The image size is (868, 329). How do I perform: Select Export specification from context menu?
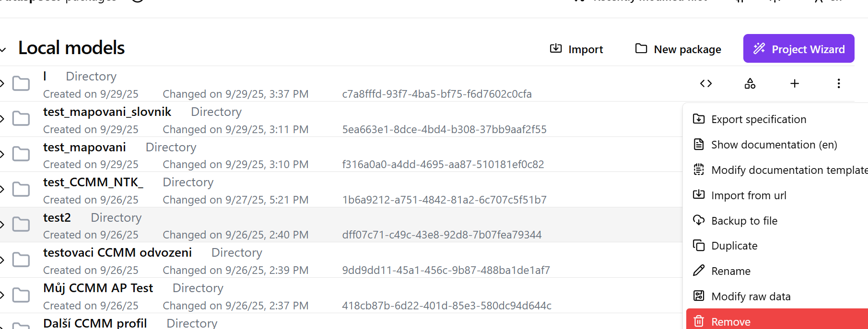coord(759,119)
